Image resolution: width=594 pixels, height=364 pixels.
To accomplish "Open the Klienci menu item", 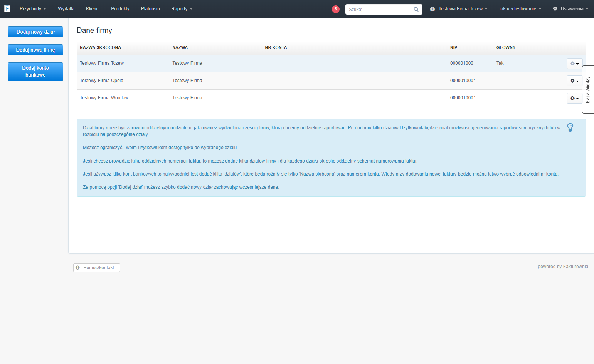I will coord(93,9).
